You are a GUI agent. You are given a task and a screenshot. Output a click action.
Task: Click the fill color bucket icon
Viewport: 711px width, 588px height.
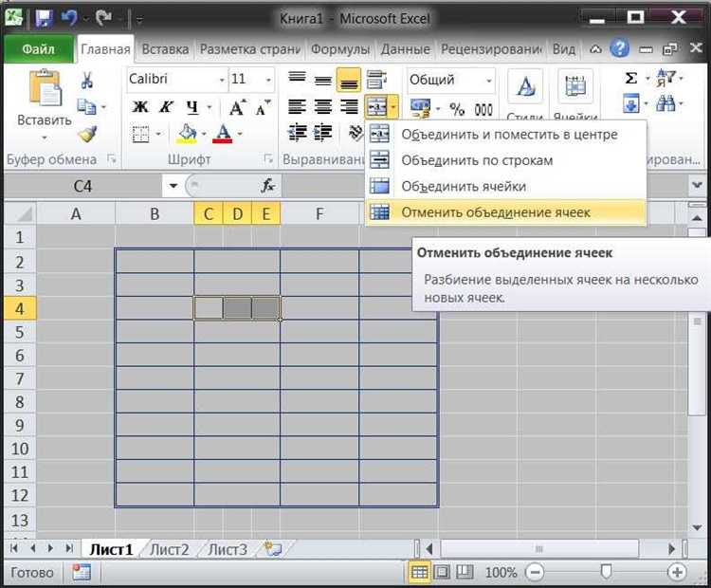pos(188,135)
